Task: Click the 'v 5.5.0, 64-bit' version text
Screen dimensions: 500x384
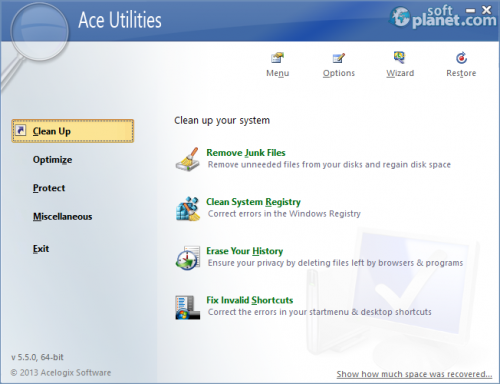Action: pyautogui.click(x=37, y=357)
